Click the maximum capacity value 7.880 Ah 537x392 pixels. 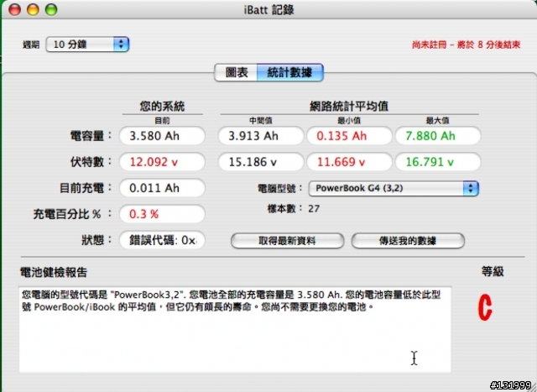click(x=438, y=136)
